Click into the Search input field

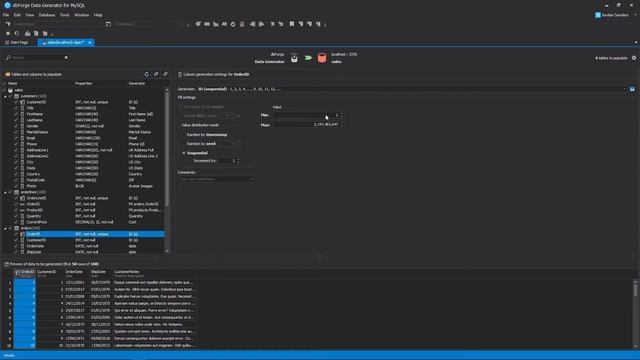(x=38, y=58)
